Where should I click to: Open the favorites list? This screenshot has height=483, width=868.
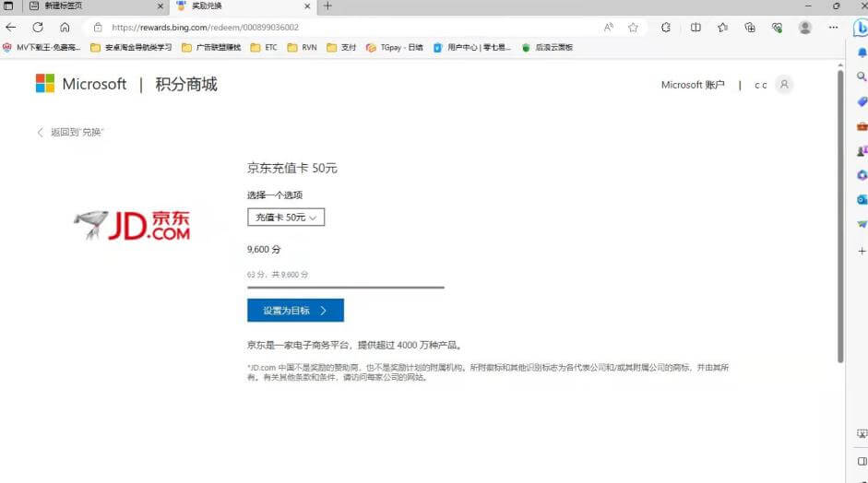[x=722, y=27]
